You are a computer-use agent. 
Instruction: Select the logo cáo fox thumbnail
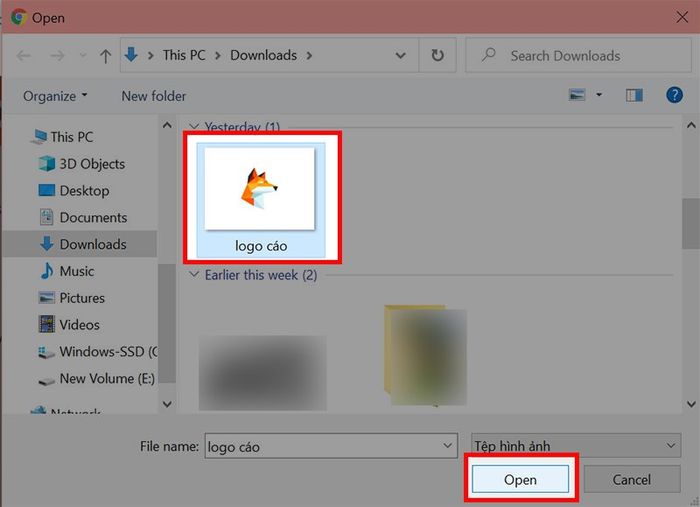[x=259, y=189]
